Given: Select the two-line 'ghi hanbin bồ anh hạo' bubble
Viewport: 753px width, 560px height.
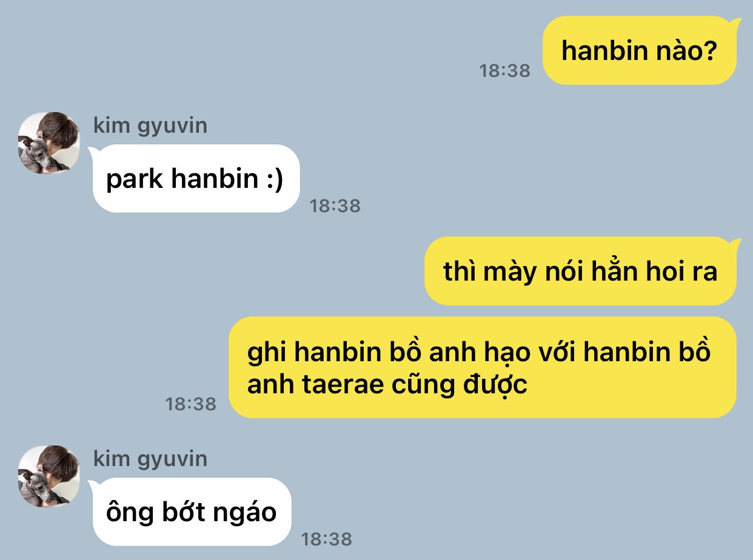Looking at the screenshot, I should coord(483,367).
